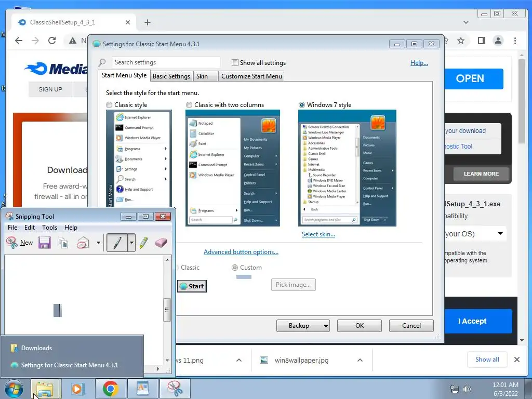Open Pen options dropdown arrow
Image resolution: width=532 pixels, height=399 pixels.
point(131,243)
